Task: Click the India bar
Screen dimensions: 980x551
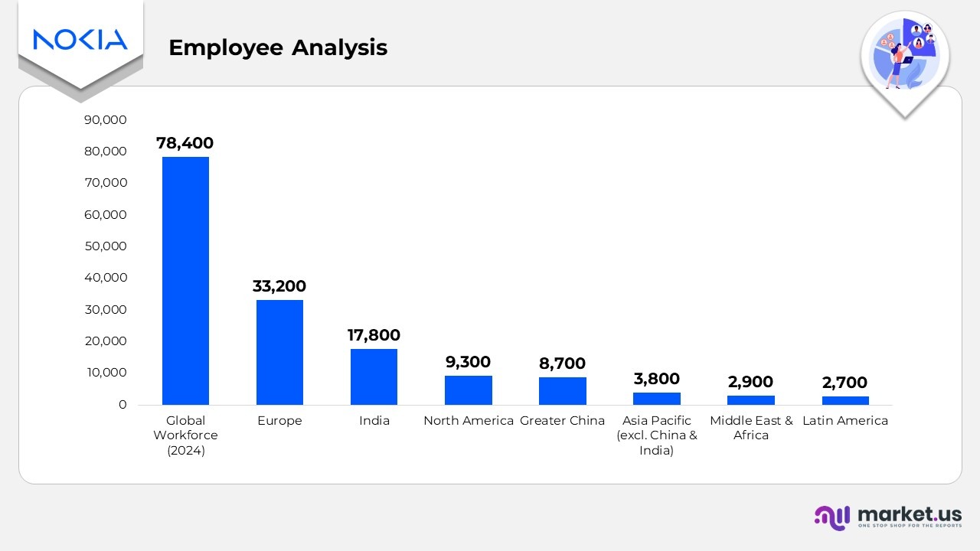Action: 374,375
